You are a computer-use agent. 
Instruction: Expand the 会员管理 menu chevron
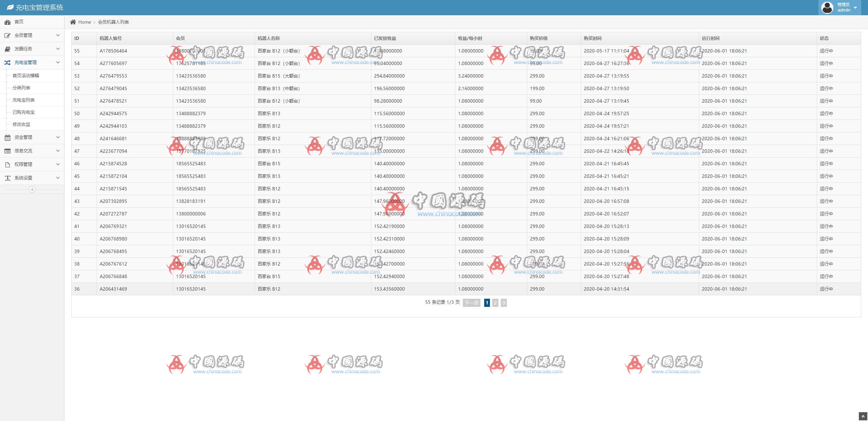tap(58, 35)
